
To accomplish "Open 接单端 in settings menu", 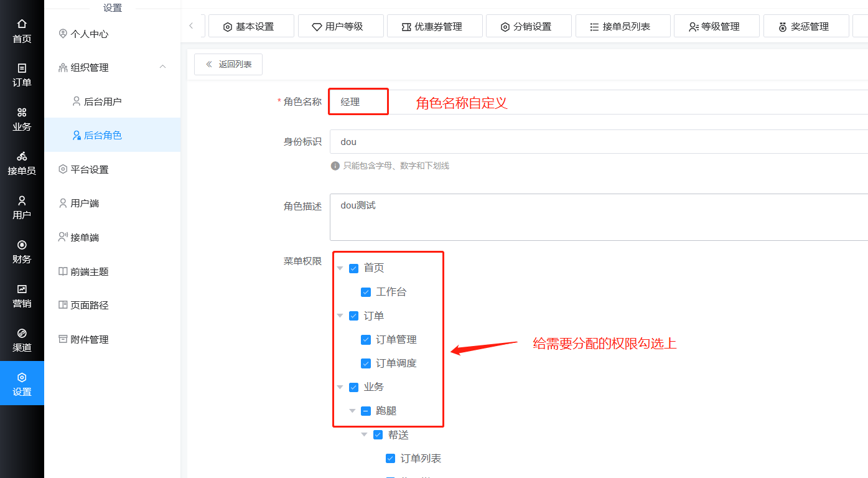I will click(113, 237).
